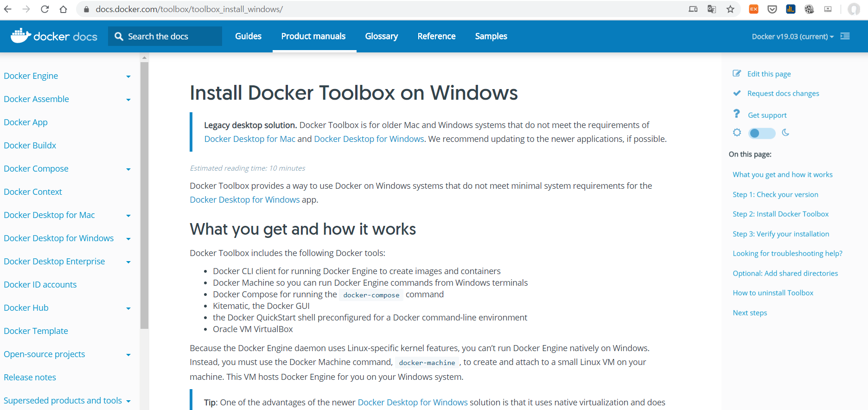Open Docker Template in sidebar
868x410 pixels.
point(36,331)
